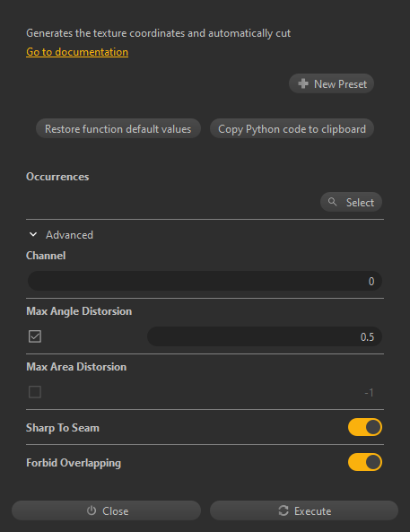Click the Close button label

[x=116, y=511]
